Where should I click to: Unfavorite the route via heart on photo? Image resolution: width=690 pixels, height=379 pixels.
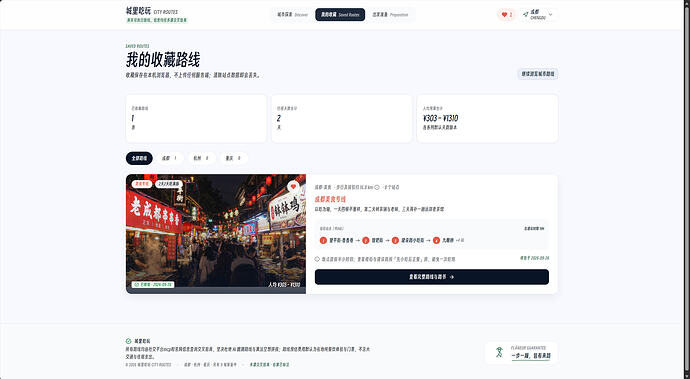[293, 187]
